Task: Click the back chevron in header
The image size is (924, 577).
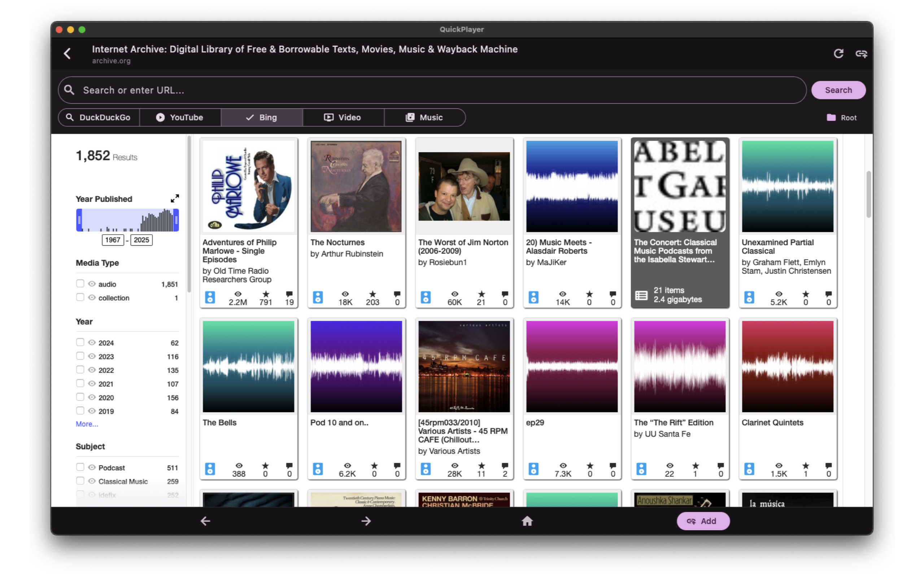Action: click(x=67, y=53)
